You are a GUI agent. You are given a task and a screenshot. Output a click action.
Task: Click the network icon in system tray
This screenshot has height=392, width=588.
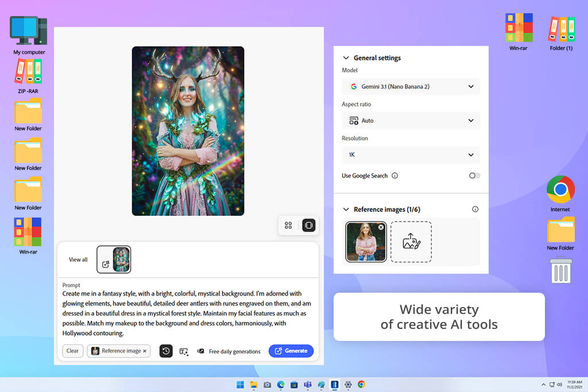[552, 385]
